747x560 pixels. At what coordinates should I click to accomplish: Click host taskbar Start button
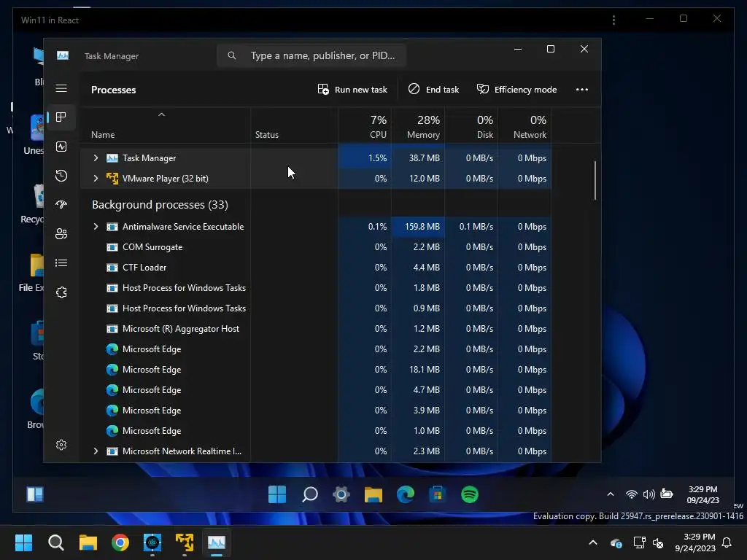(23, 542)
